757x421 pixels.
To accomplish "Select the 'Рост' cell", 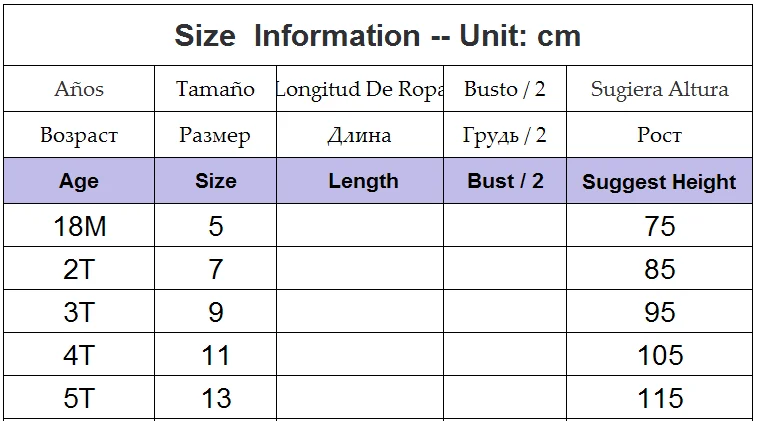I will click(x=659, y=135).
